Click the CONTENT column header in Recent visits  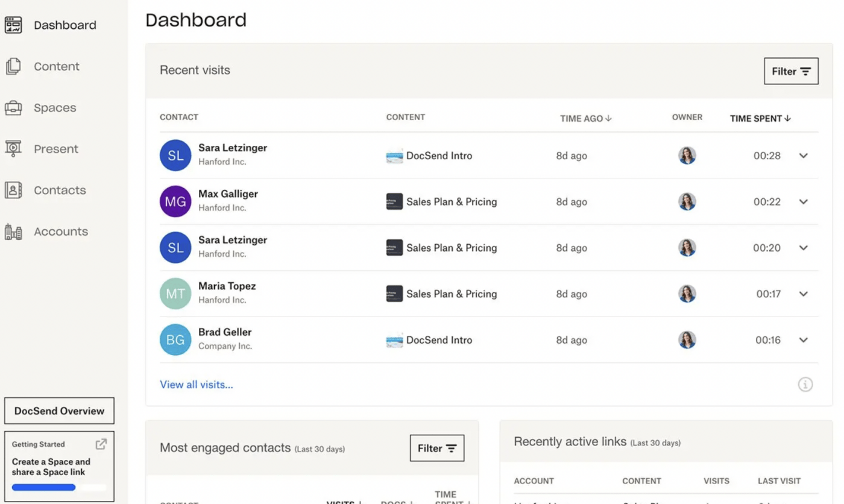tap(406, 117)
